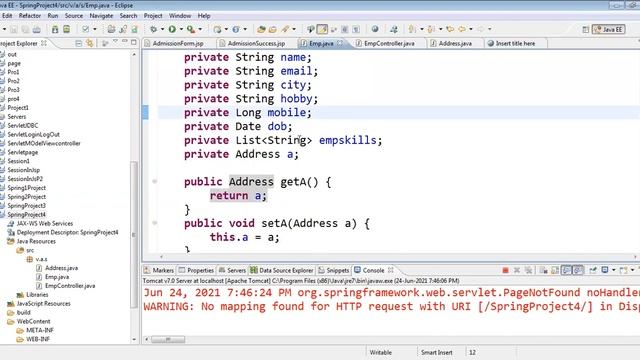Open the Refactor menu
This screenshot has height=360, width=640.
pos(30,16)
